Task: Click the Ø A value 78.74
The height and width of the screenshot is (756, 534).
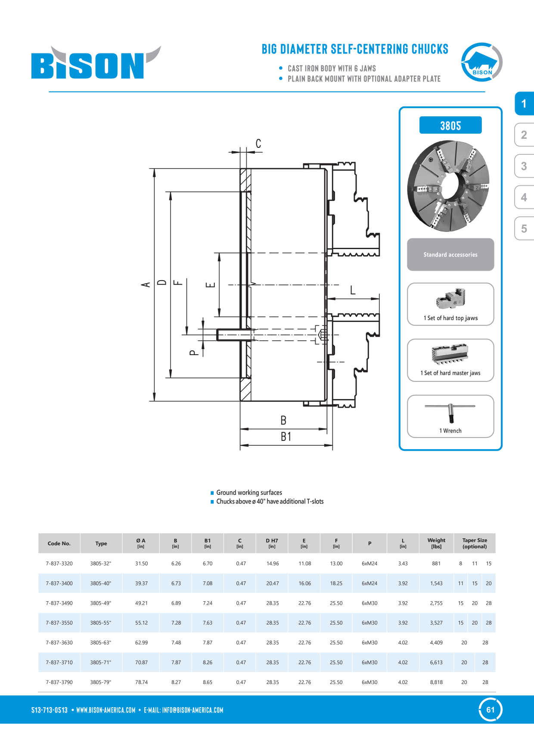Action: 141,682
